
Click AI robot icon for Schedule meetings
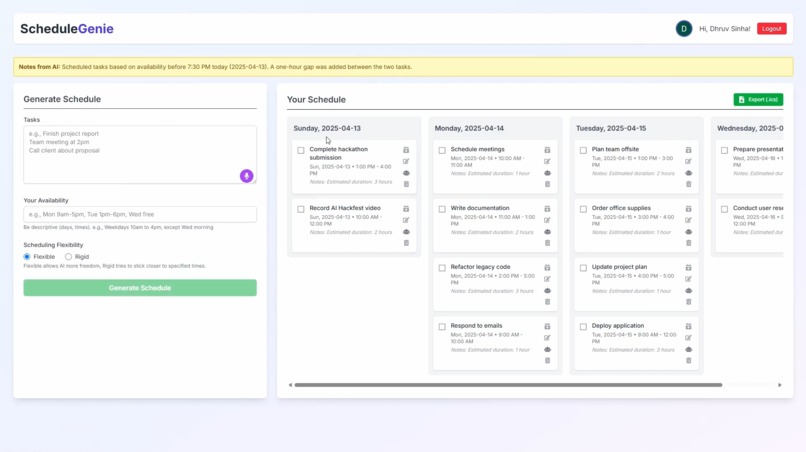(547, 173)
